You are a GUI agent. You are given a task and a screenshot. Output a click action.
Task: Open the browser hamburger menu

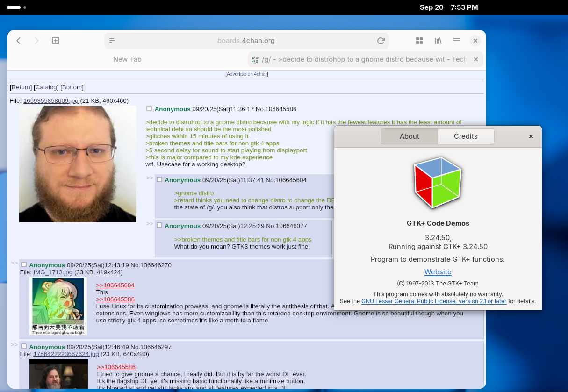point(457,41)
